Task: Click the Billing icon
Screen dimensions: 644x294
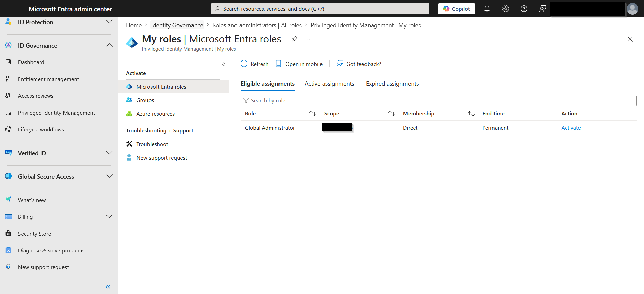Action: coord(8,216)
